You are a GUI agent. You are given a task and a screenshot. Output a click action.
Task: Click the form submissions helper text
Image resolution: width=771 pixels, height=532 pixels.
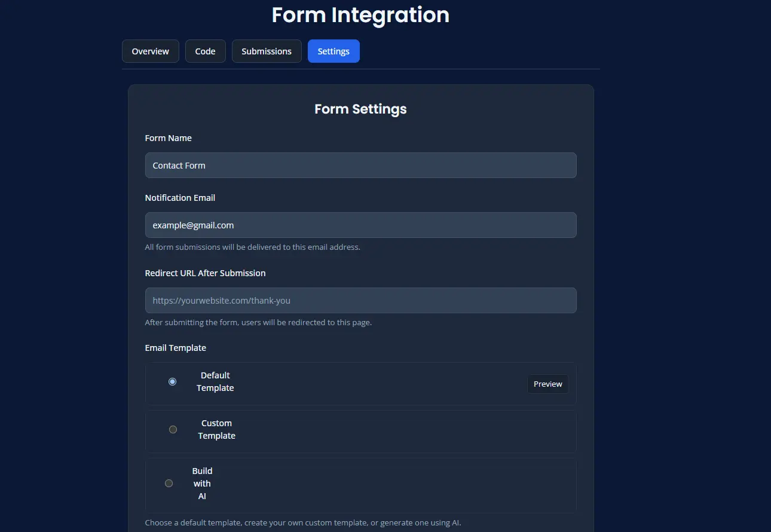pos(253,247)
